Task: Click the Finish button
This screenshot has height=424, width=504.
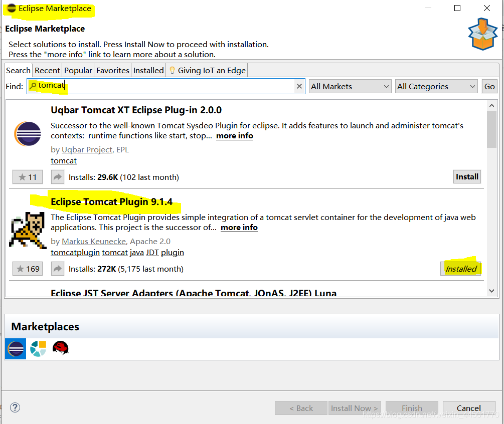Action: [412, 408]
